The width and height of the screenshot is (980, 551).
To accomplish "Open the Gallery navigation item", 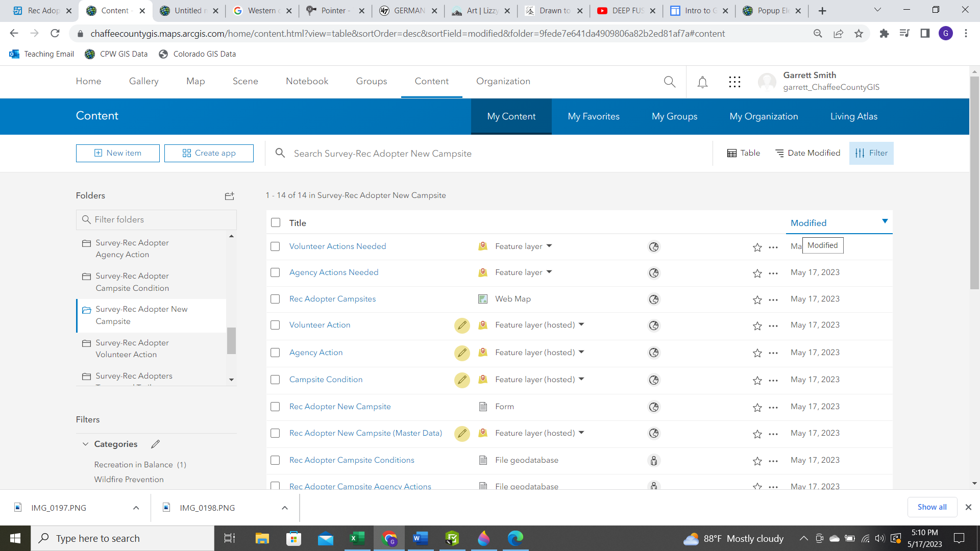I will (x=143, y=81).
